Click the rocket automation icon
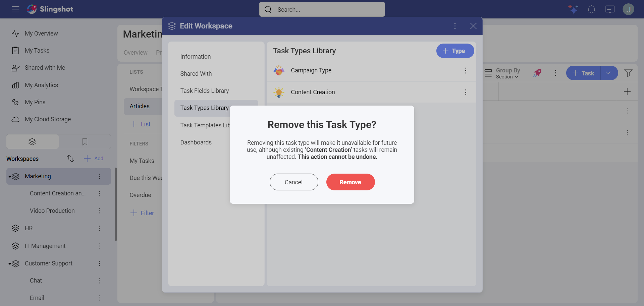644x306 pixels. (537, 73)
